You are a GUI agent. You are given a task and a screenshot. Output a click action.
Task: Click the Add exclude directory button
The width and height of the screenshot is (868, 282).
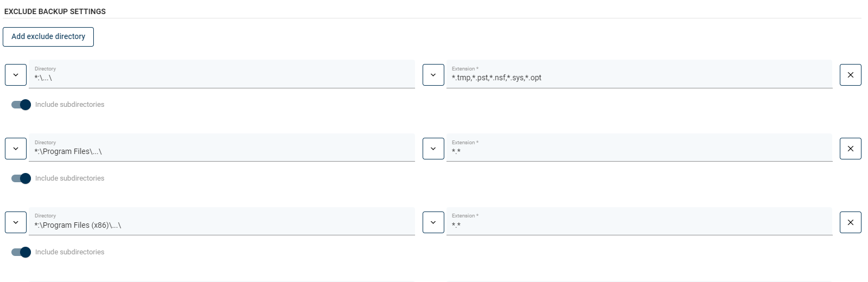[x=48, y=37]
